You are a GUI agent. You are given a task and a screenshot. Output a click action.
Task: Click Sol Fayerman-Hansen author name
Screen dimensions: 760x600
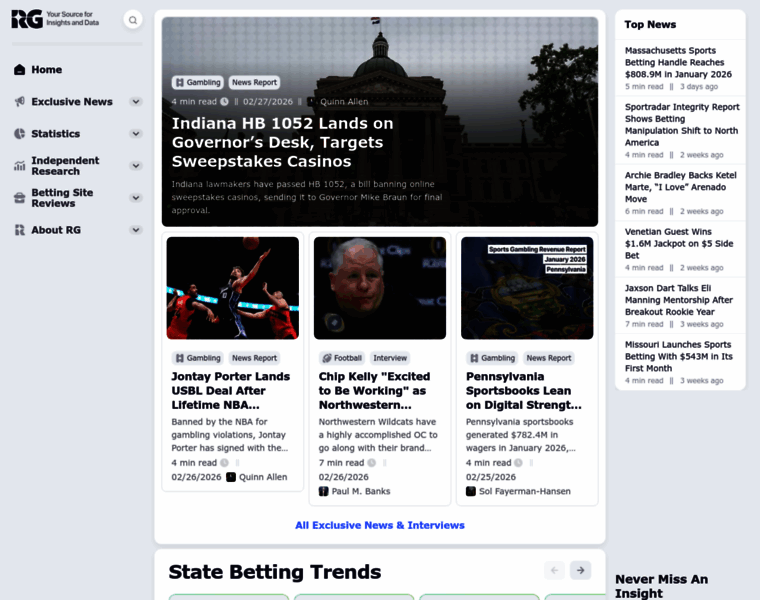[x=524, y=491]
